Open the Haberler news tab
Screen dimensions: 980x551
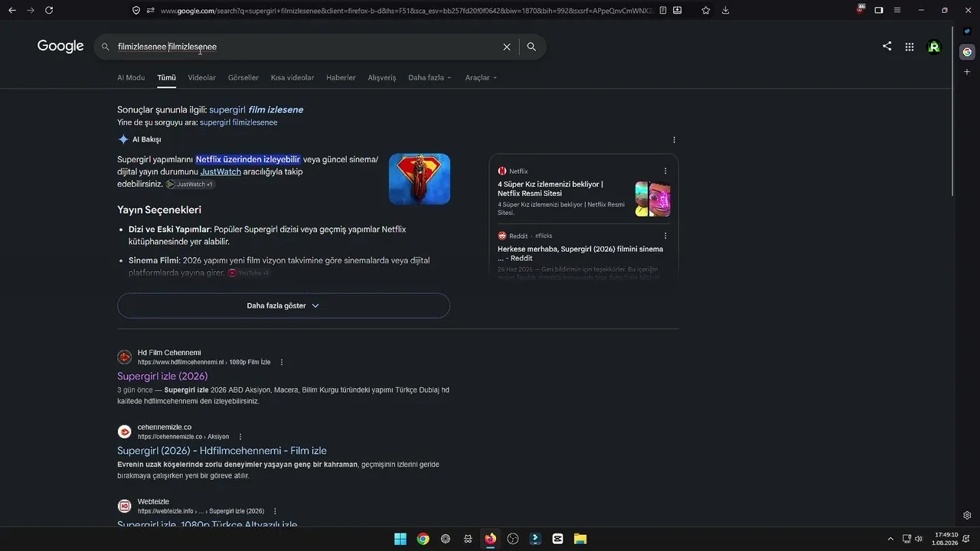(341, 78)
